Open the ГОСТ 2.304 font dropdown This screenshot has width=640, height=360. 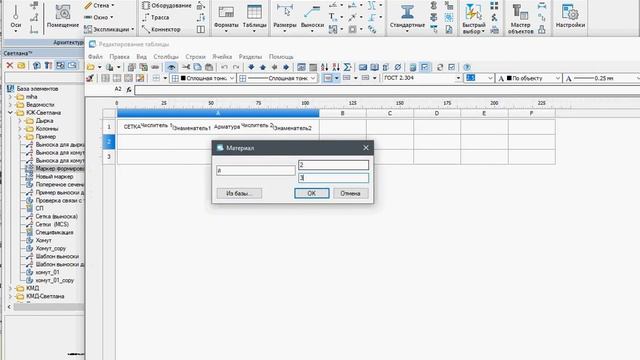pos(422,78)
